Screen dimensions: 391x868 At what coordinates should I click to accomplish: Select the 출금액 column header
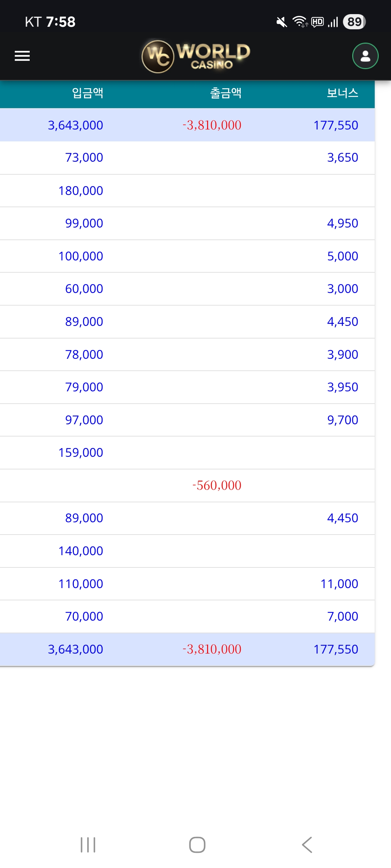pyautogui.click(x=226, y=93)
